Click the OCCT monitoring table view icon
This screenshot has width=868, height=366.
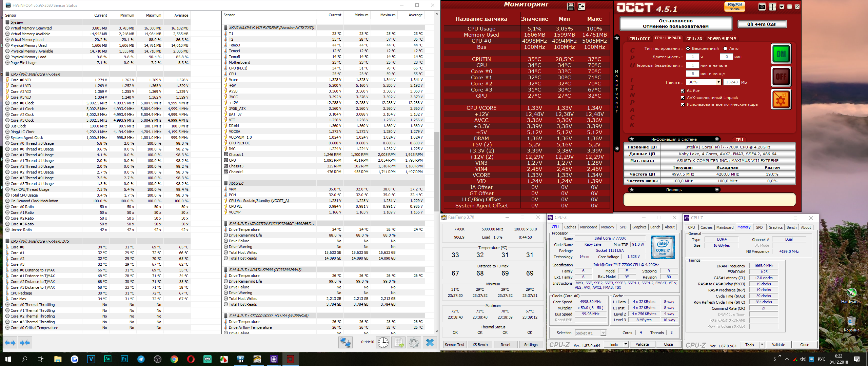(x=571, y=6)
